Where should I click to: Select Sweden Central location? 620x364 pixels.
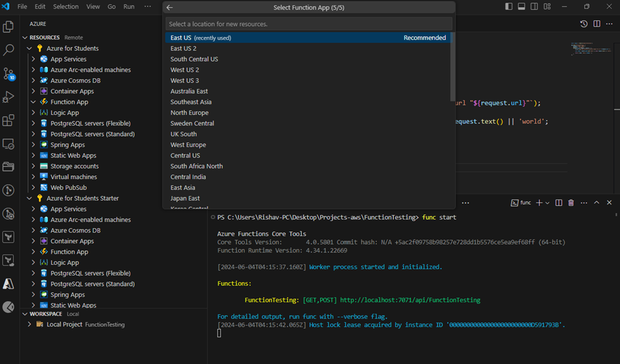pos(308,123)
